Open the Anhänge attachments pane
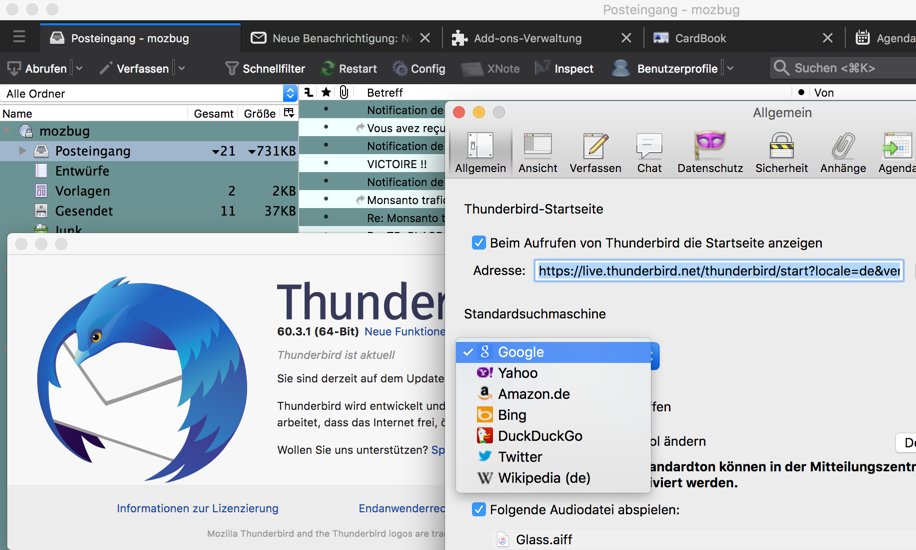The width and height of the screenshot is (916, 550). [x=843, y=153]
